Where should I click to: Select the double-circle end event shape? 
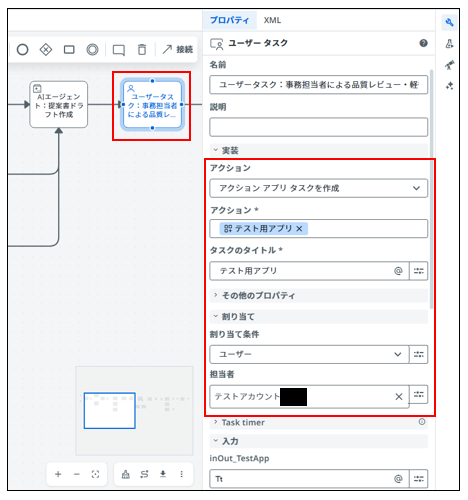(x=92, y=50)
